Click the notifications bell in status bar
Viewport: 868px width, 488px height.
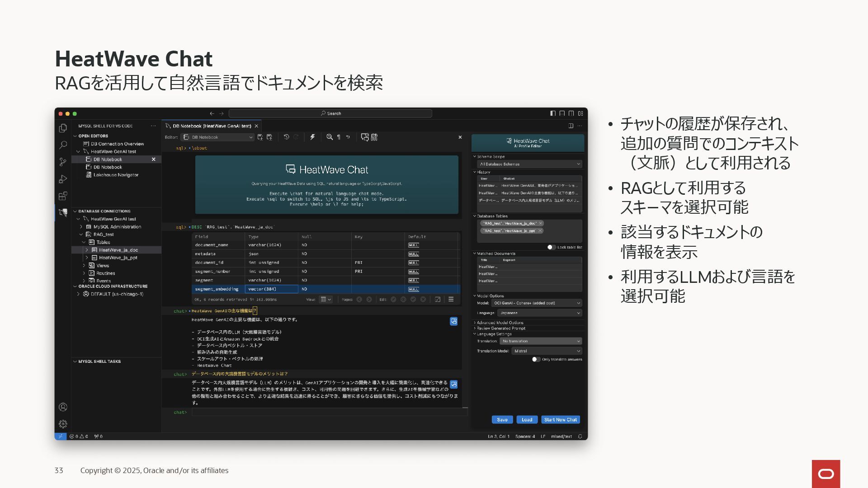tap(580, 436)
